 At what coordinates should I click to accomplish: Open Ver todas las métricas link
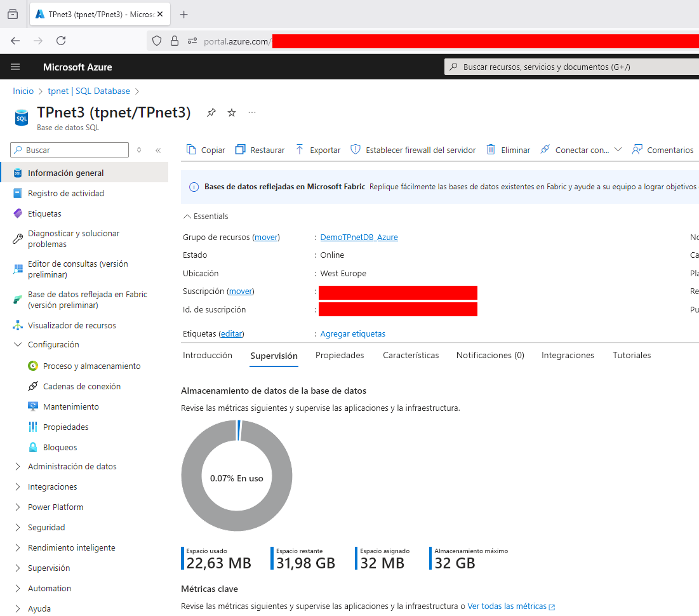(511, 606)
